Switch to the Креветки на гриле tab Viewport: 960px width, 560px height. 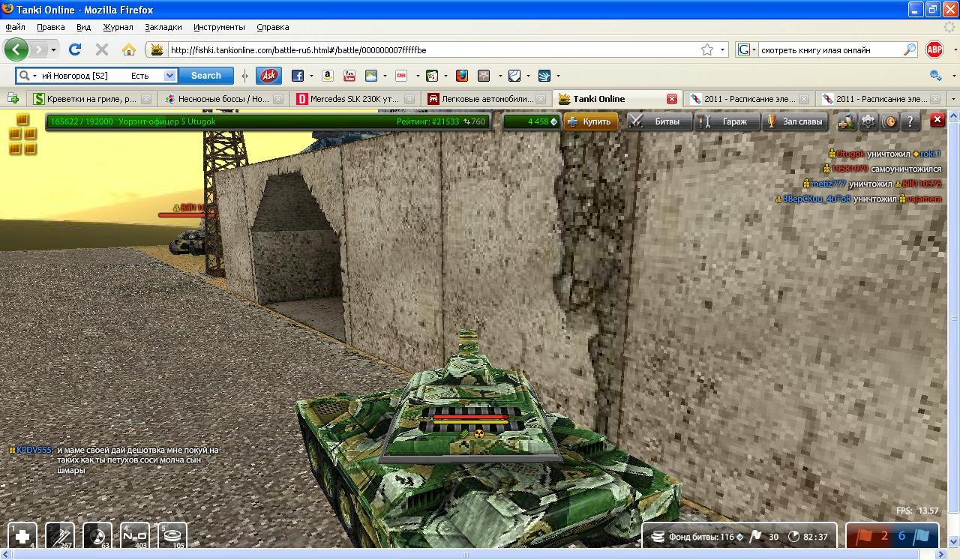91,99
